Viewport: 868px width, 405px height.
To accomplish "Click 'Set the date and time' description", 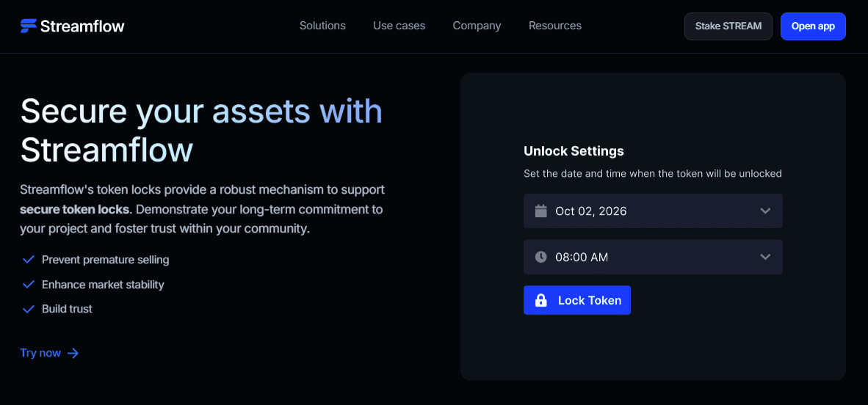I will pyautogui.click(x=653, y=174).
